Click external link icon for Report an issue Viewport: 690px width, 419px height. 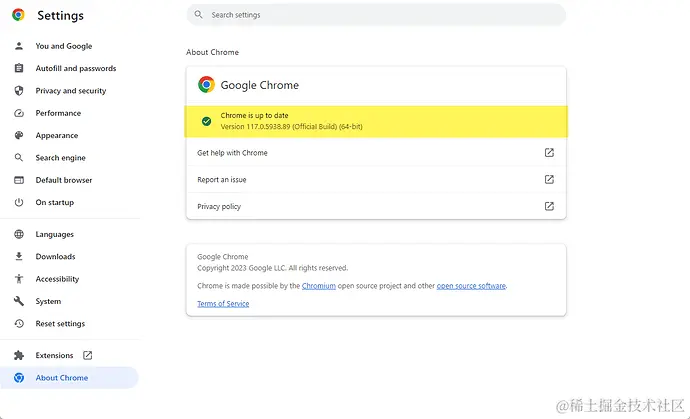click(549, 180)
